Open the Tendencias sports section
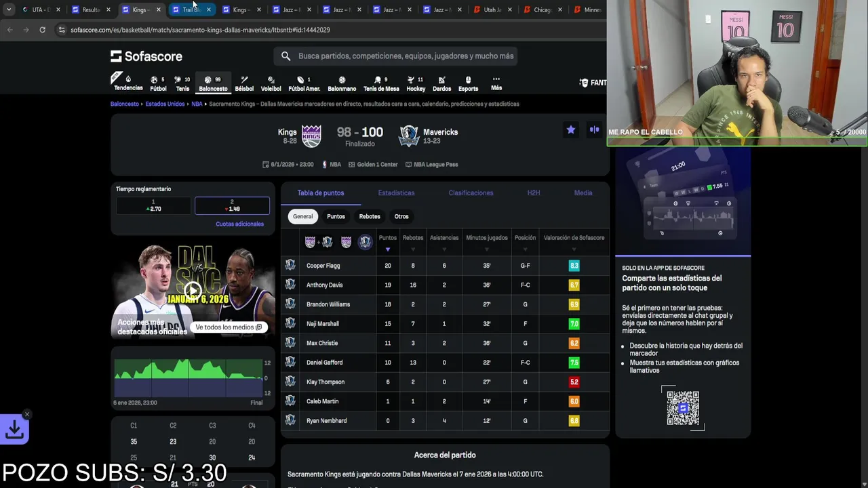This screenshot has width=868, height=488. point(128,83)
